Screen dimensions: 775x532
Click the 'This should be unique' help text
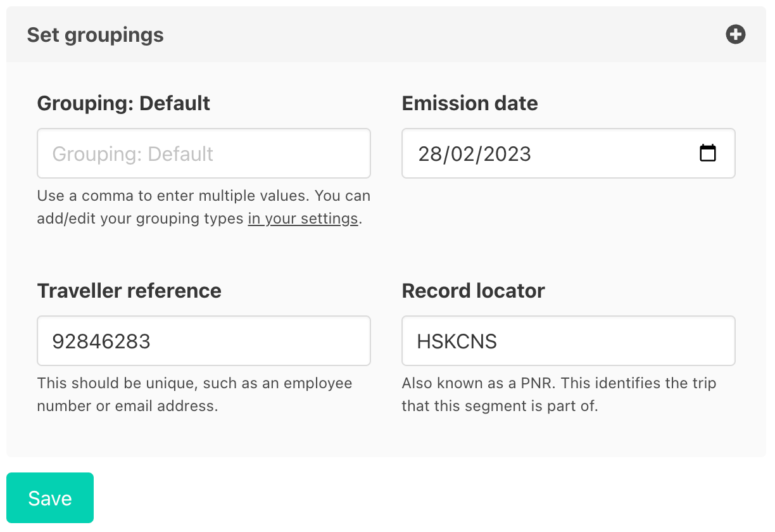[194, 383]
